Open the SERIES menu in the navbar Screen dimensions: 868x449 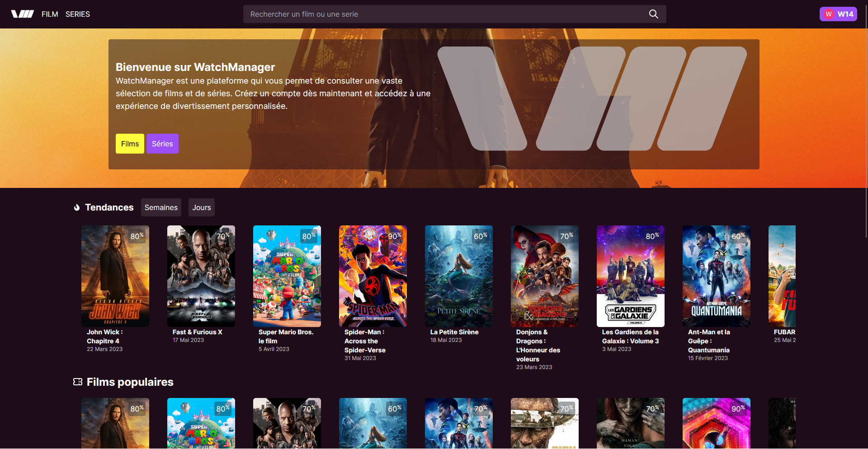click(x=78, y=14)
